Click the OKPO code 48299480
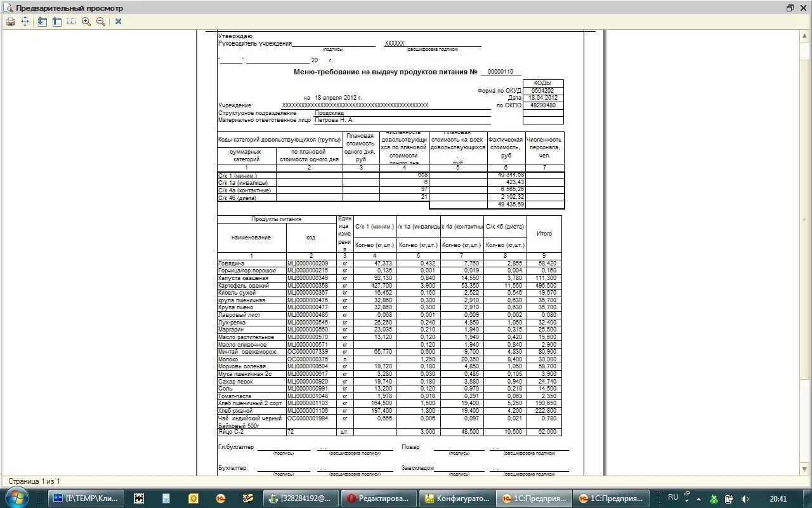The height and width of the screenshot is (508, 812). point(543,105)
